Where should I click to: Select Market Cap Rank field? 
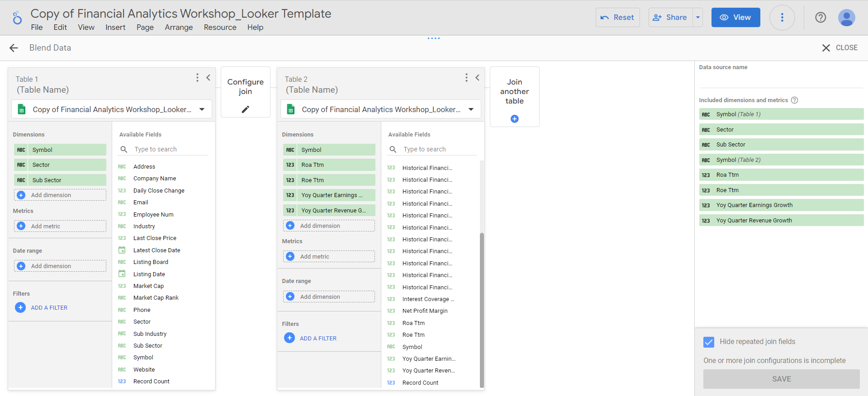point(156,298)
